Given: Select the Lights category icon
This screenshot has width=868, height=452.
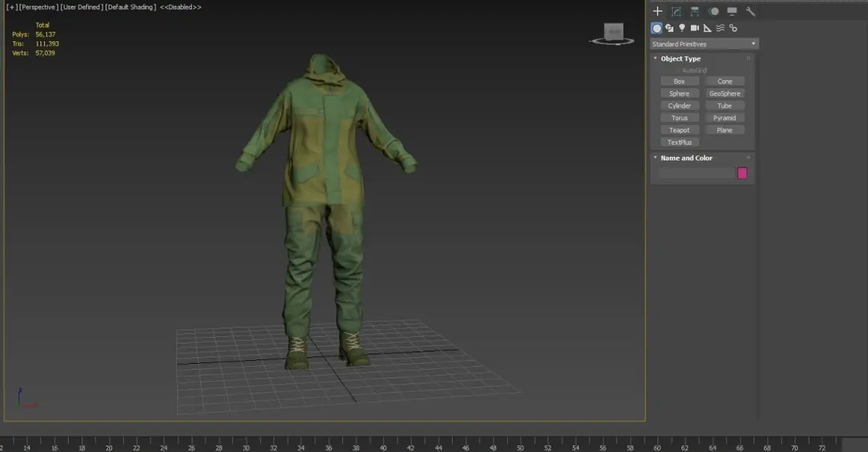Looking at the screenshot, I should 682,28.
